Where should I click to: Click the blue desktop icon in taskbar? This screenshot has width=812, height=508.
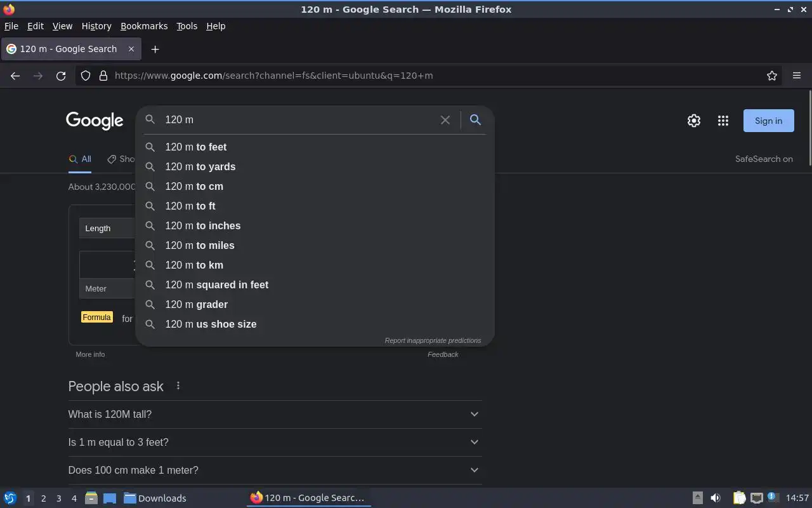point(110,498)
